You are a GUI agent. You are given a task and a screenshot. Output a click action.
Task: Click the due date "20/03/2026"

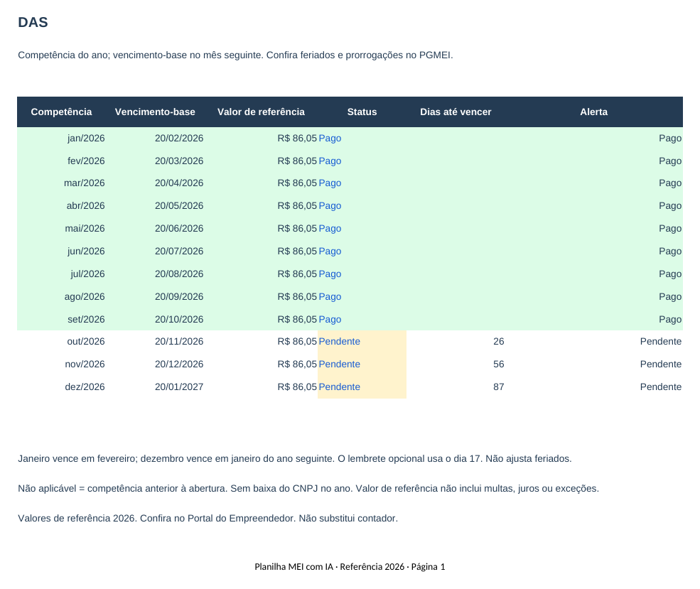(179, 161)
